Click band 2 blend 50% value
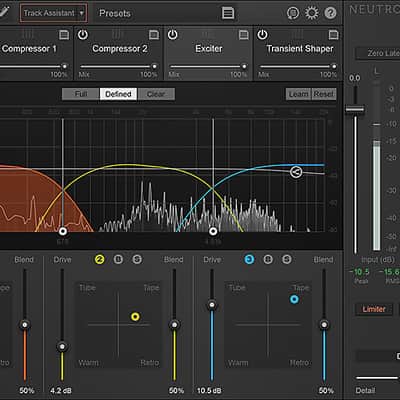 pos(176,390)
